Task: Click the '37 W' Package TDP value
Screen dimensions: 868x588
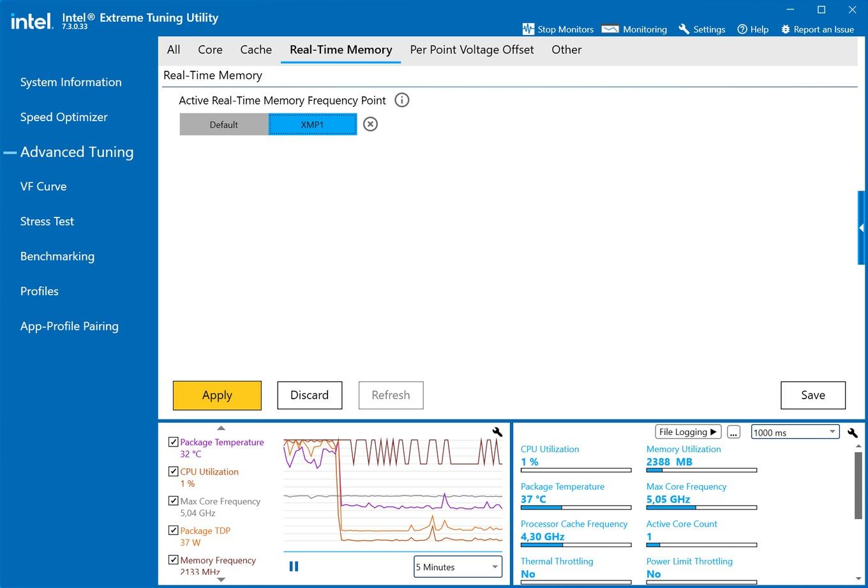Action: click(x=190, y=542)
